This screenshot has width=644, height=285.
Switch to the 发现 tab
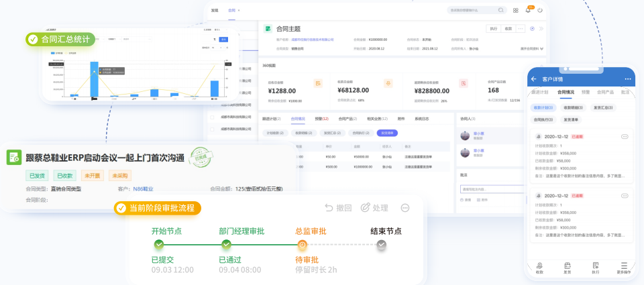point(215,10)
